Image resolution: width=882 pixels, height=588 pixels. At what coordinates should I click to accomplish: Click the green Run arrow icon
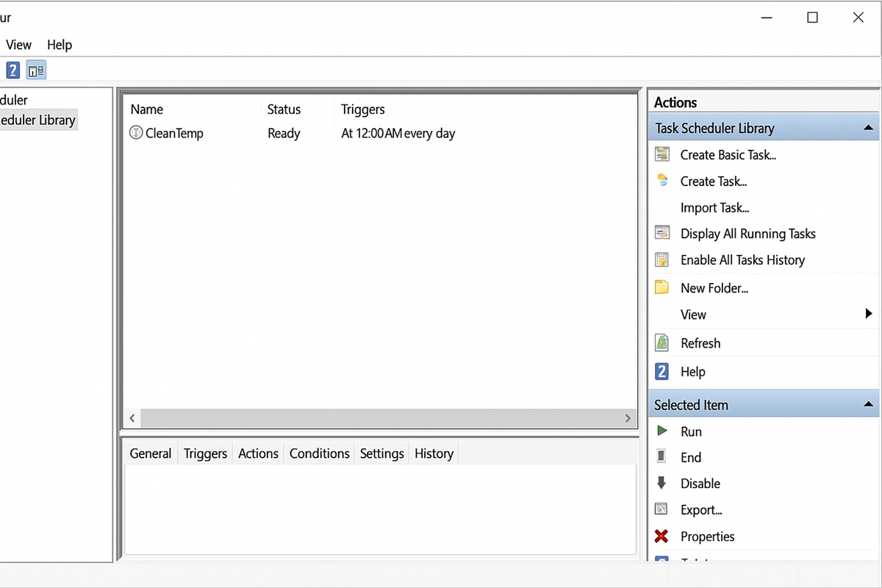662,431
